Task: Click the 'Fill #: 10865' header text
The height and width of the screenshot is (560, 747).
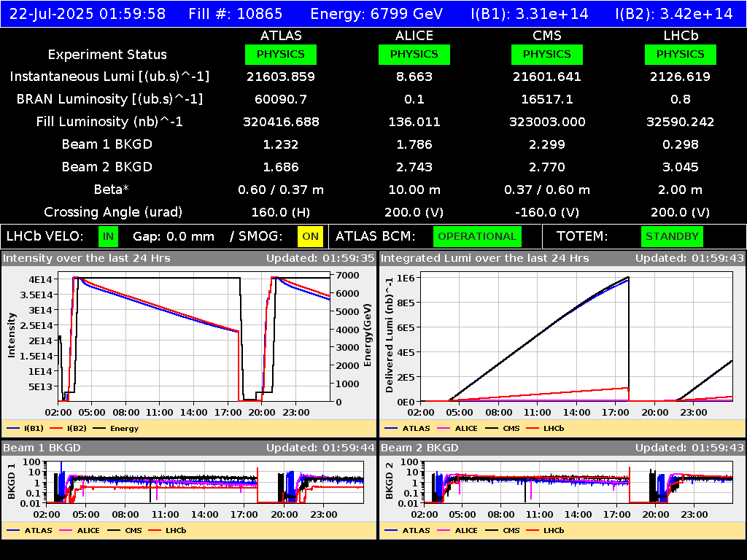Action: [x=236, y=14]
